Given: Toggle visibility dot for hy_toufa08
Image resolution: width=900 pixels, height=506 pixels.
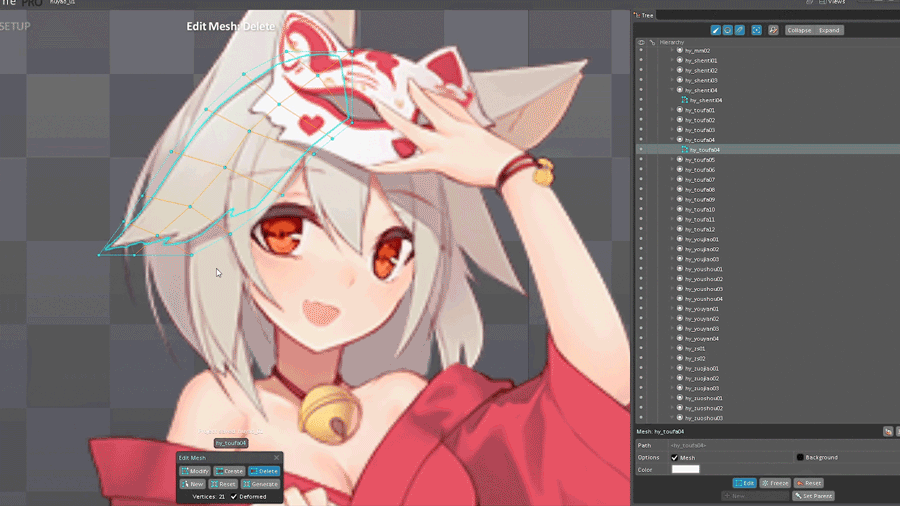Looking at the screenshot, I should [x=641, y=189].
